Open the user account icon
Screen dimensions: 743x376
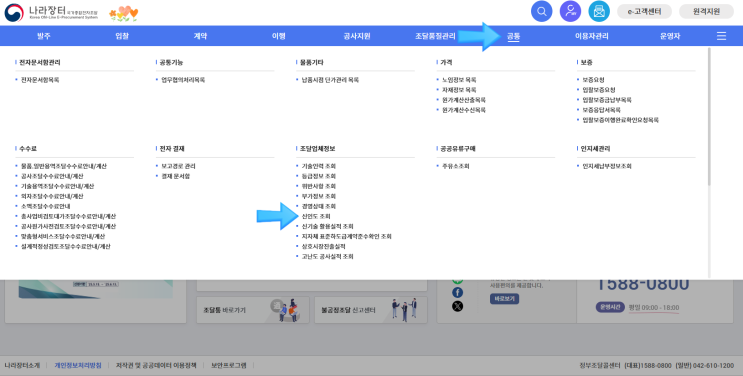pos(571,11)
